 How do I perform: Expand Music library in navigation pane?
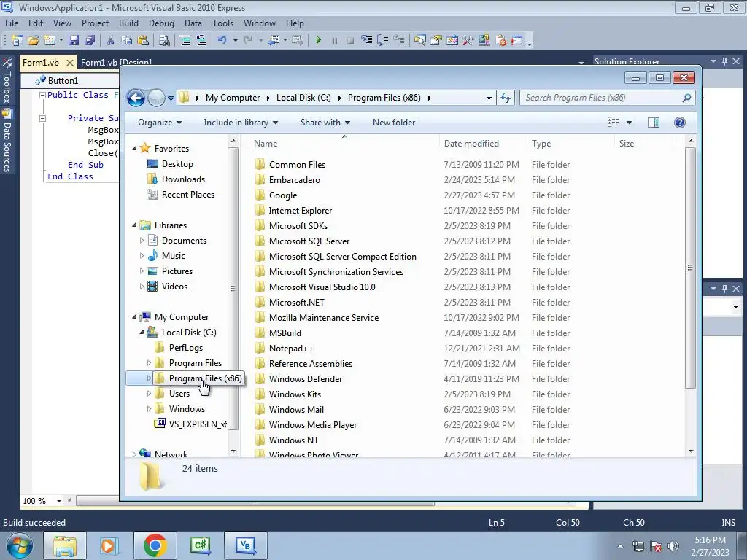142,256
